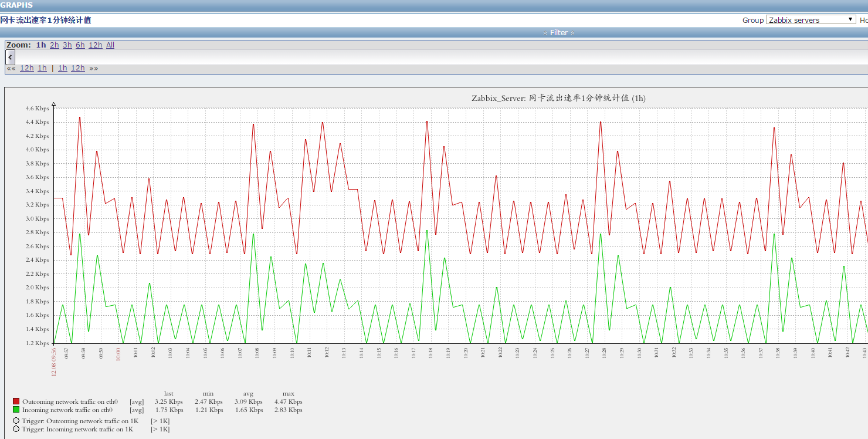Screen dimensions: 868x439
Task: Set zoom to 3h
Action: tap(67, 45)
